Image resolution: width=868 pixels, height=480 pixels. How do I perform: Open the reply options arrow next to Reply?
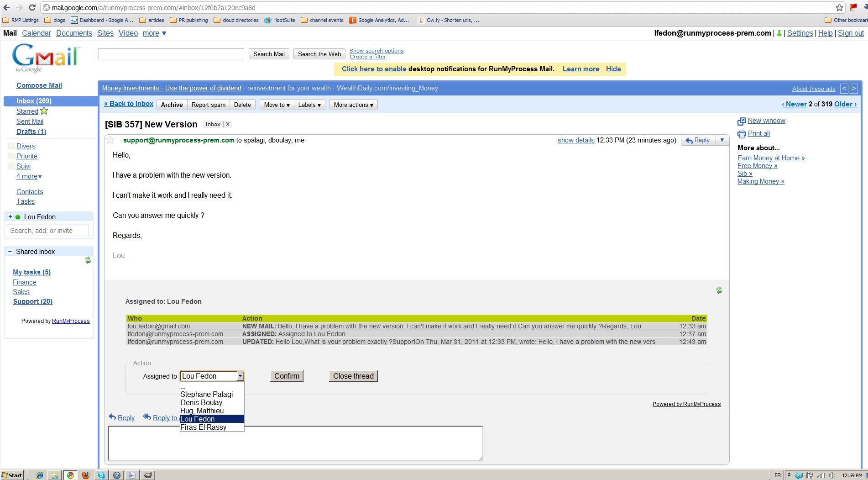coord(722,140)
